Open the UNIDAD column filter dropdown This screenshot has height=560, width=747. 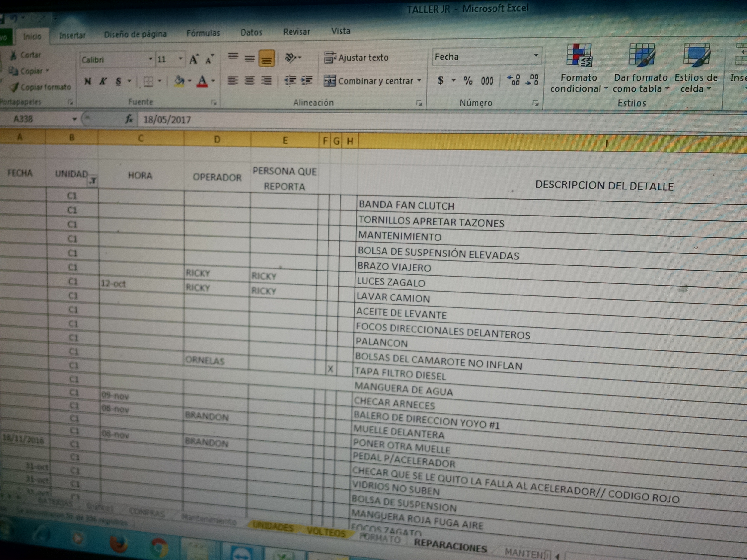(92, 181)
